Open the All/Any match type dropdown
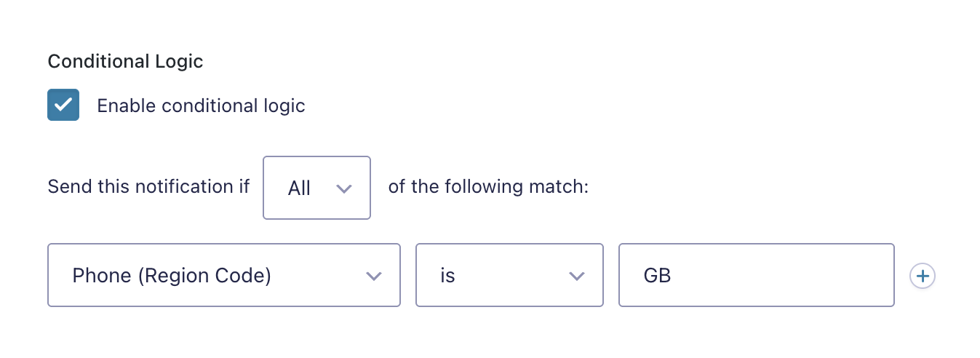This screenshot has width=980, height=358. (316, 188)
